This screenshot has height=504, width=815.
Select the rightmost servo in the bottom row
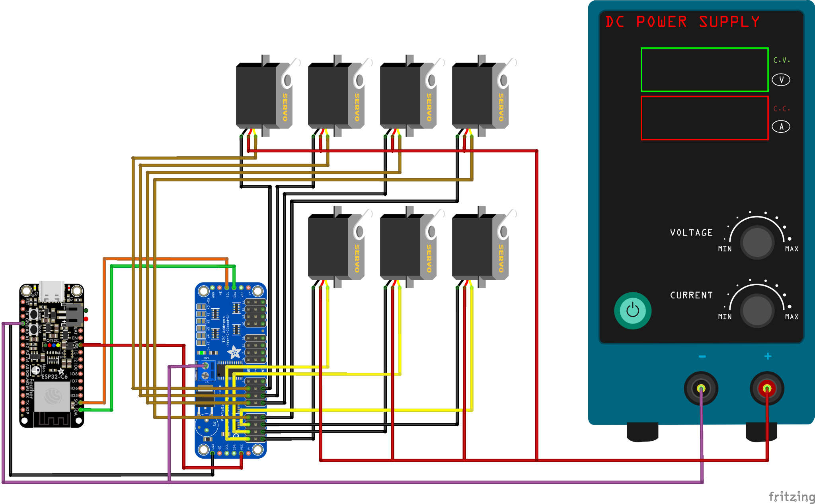(x=484, y=247)
